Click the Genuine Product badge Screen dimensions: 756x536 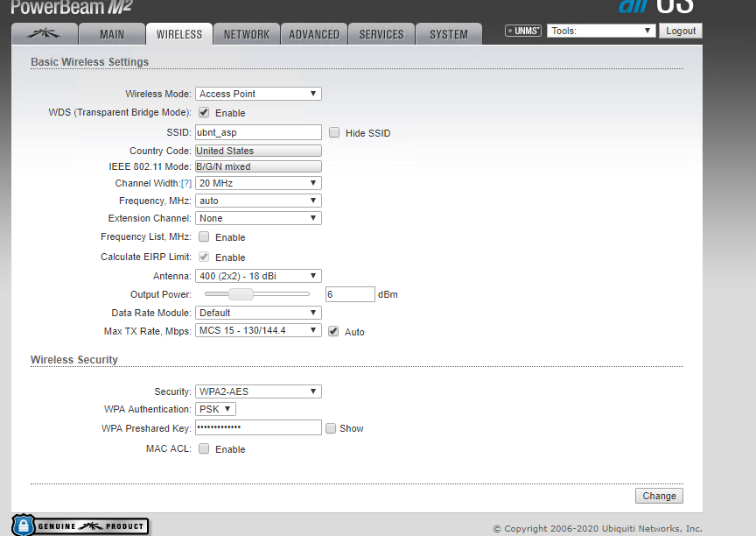pos(80,525)
